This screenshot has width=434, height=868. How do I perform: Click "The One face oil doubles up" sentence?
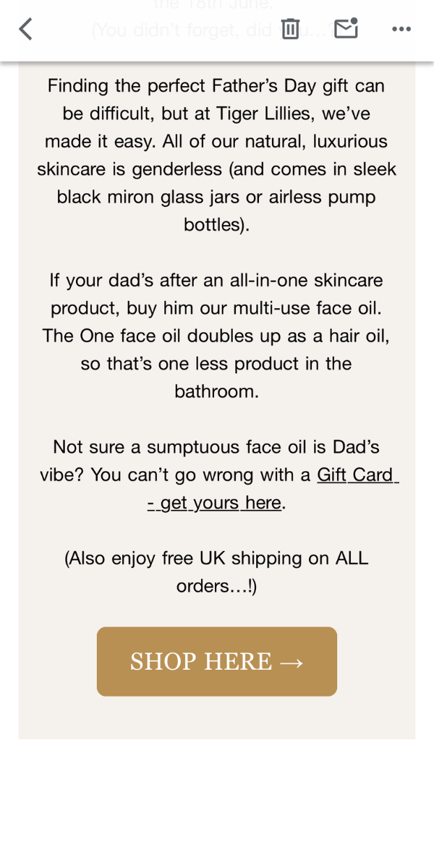(x=216, y=336)
